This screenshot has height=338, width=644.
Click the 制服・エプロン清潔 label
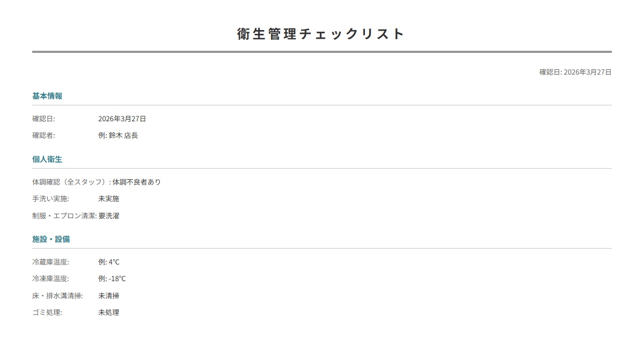(x=64, y=216)
